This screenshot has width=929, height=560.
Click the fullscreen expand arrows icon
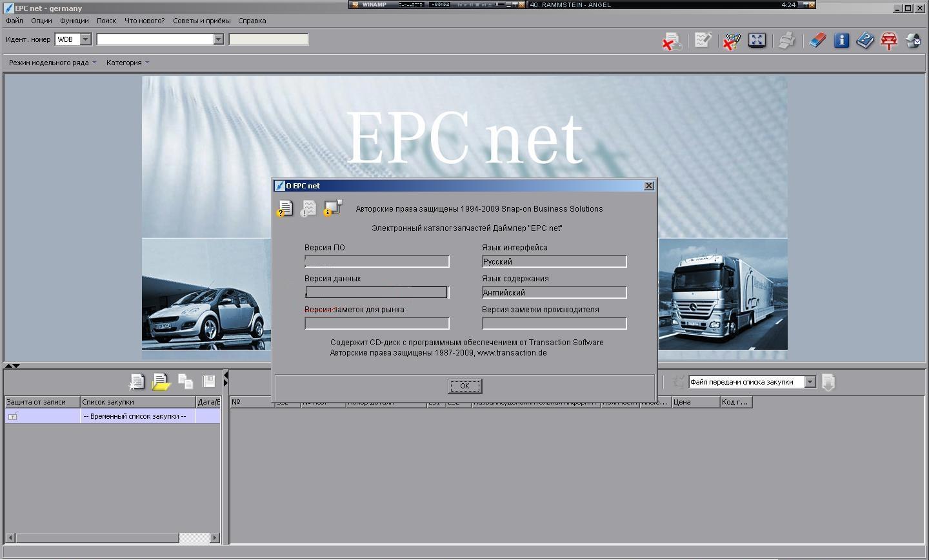pyautogui.click(x=757, y=41)
